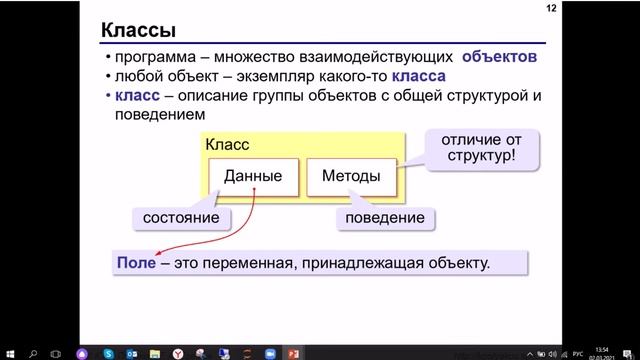Open taskbar app with blue computer icon

pos(224,354)
